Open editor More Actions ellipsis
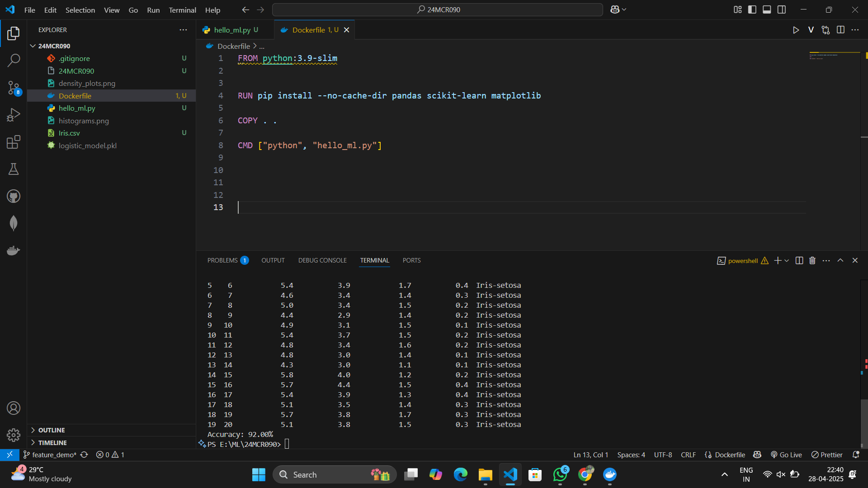 (x=855, y=30)
